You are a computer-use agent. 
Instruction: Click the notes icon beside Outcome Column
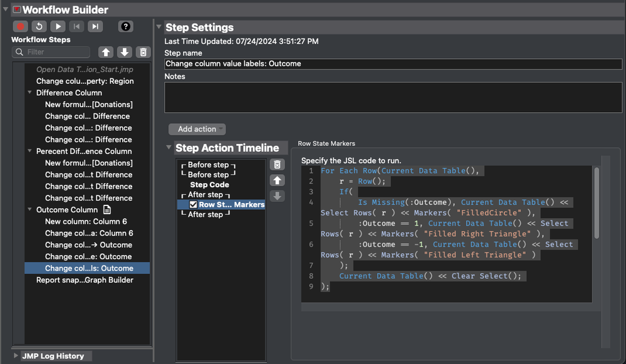coord(107,209)
